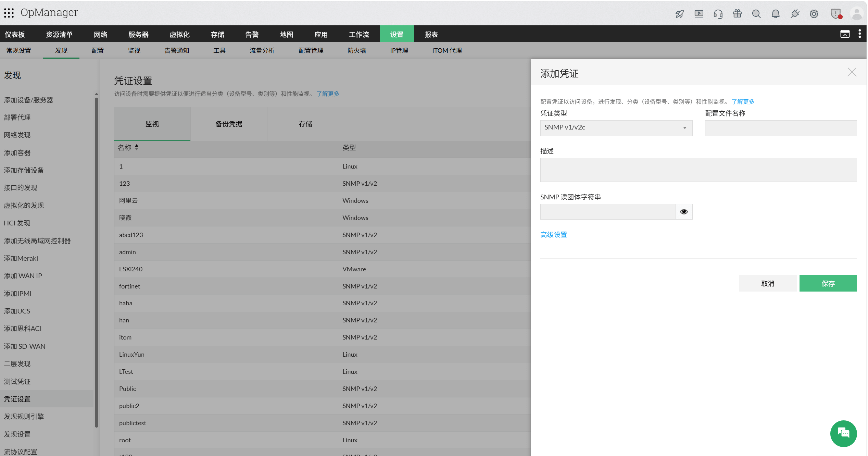Open 了解更多 link in 添加凭证 panel
868x456 pixels.
click(743, 102)
